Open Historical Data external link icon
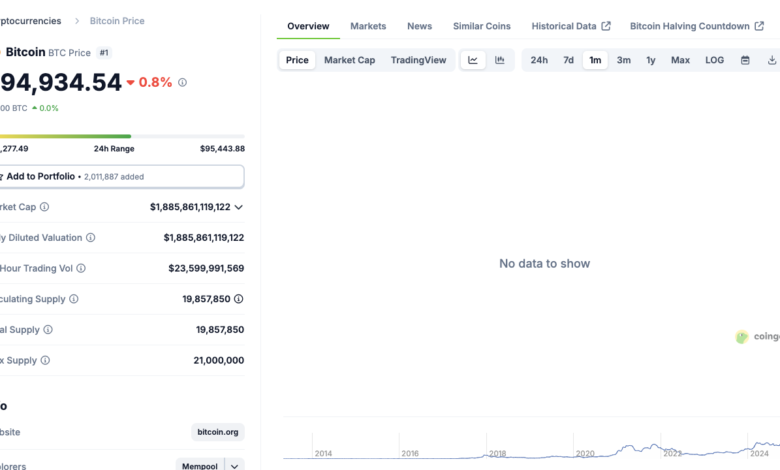 606,26
